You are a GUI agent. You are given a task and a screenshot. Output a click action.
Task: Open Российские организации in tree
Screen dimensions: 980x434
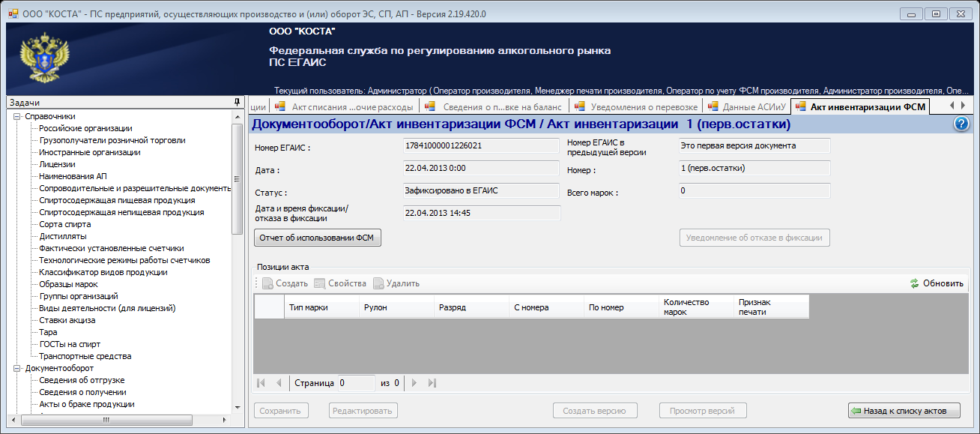(x=85, y=128)
